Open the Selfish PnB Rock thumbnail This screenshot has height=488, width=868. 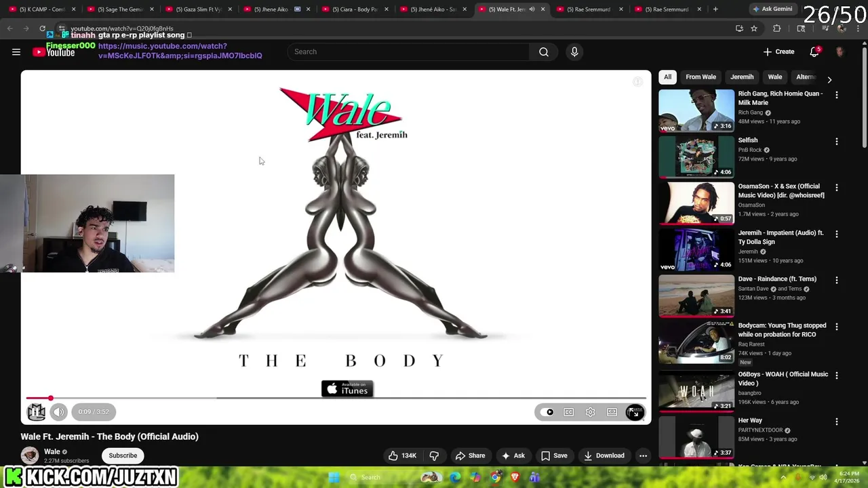pyautogui.click(x=696, y=157)
